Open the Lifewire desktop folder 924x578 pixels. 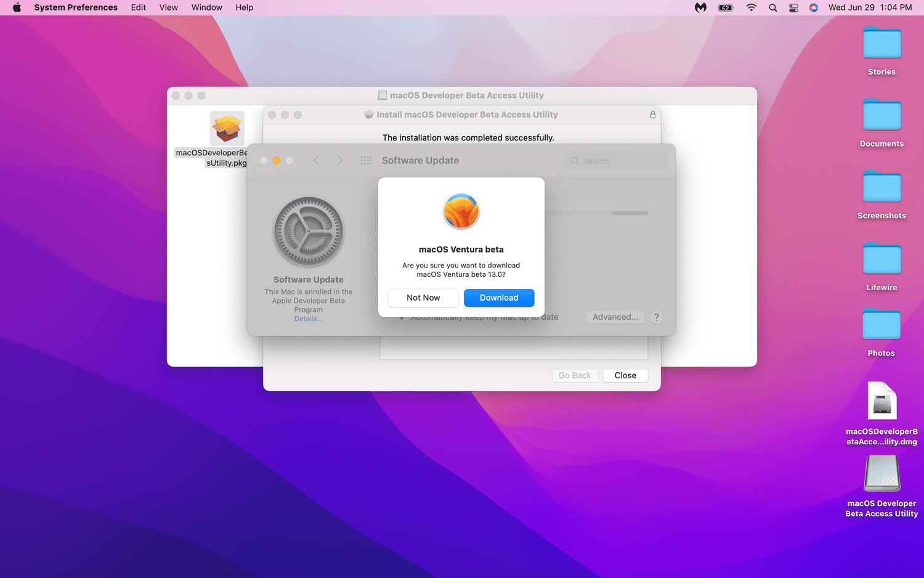click(881, 267)
